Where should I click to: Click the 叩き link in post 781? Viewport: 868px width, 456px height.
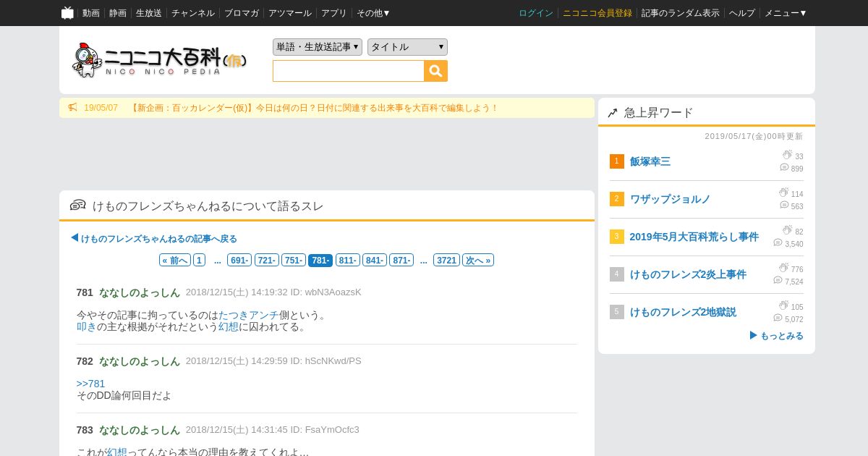[x=87, y=326]
